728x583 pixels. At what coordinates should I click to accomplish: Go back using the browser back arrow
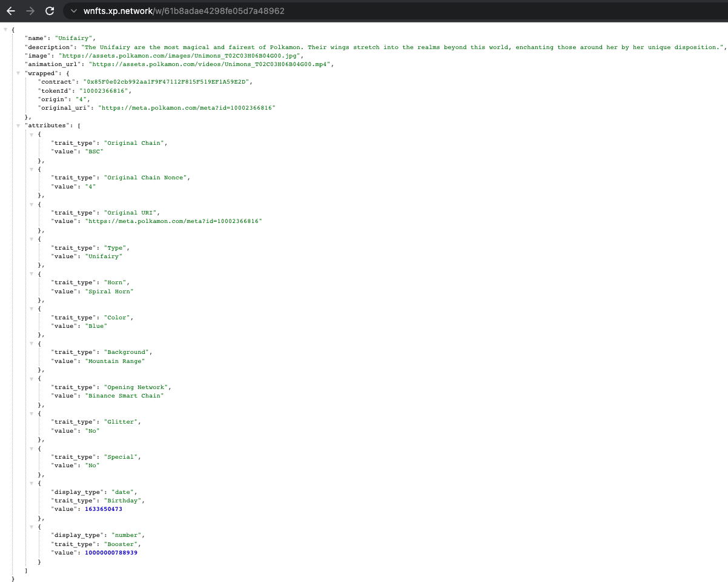click(11, 11)
